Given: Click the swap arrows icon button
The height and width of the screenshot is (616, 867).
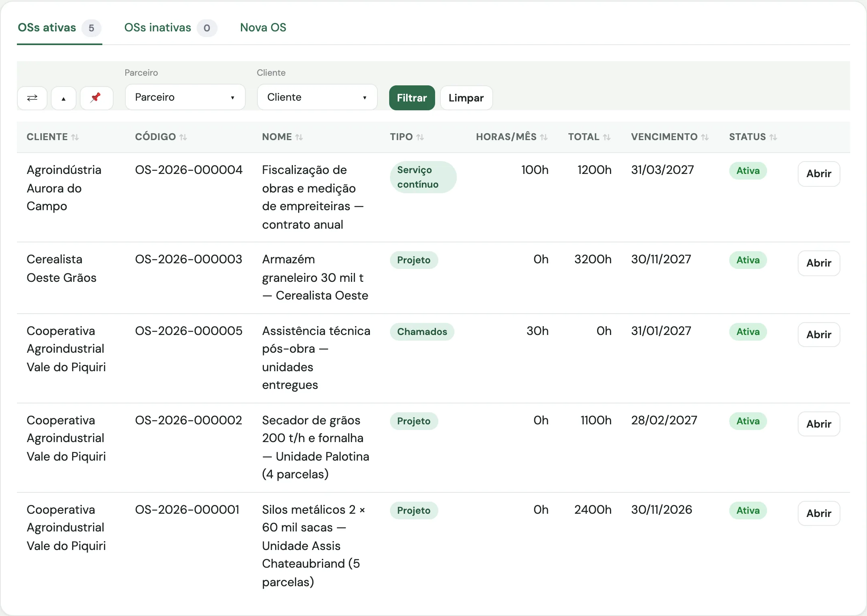Looking at the screenshot, I should pos(32,98).
